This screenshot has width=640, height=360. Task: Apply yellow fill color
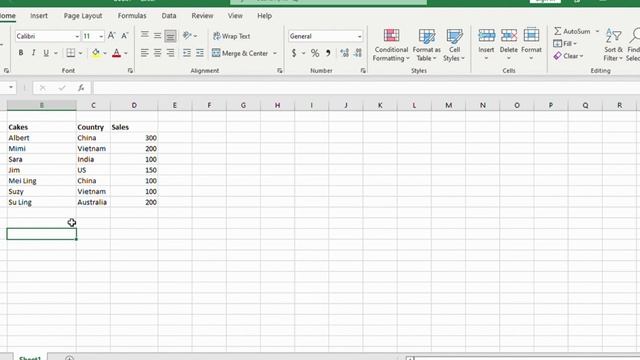[96, 53]
